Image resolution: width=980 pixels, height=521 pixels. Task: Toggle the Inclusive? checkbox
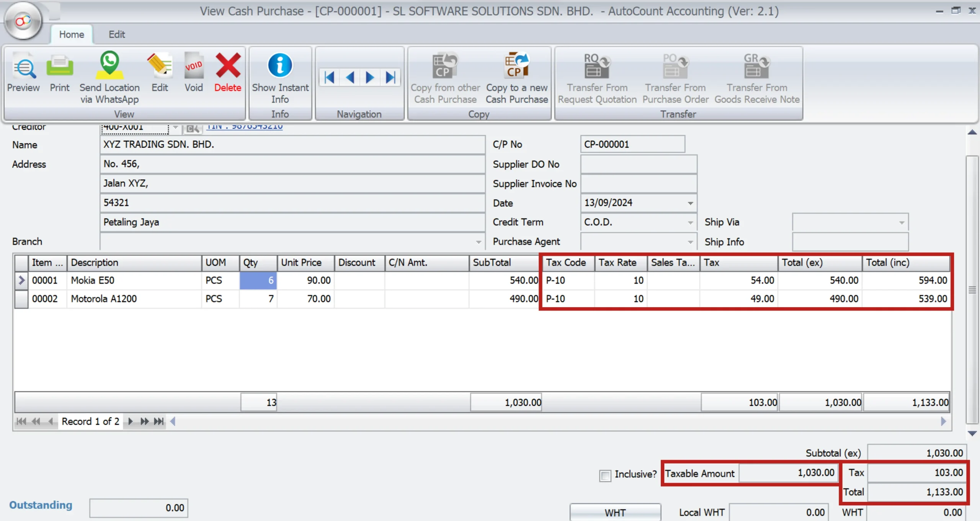pos(605,476)
